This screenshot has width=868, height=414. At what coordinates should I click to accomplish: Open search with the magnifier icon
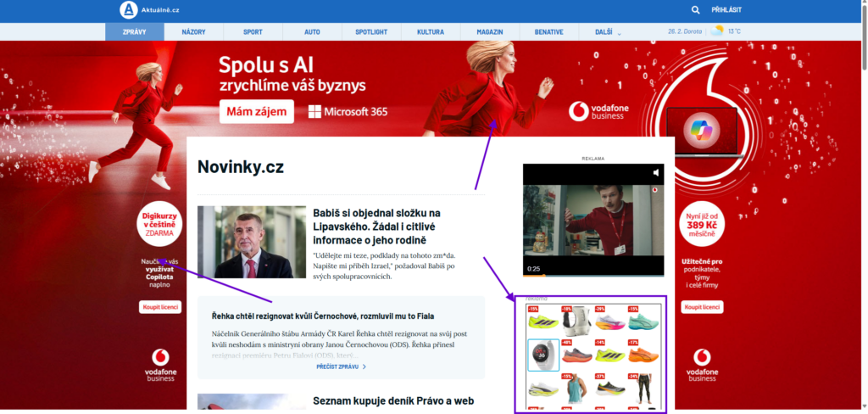[x=696, y=10]
